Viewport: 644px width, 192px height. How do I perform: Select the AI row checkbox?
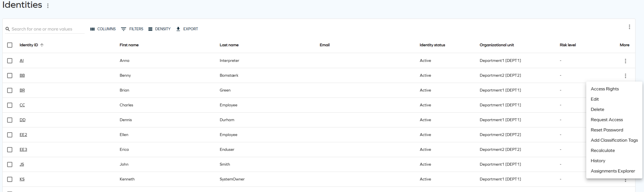(x=10, y=61)
